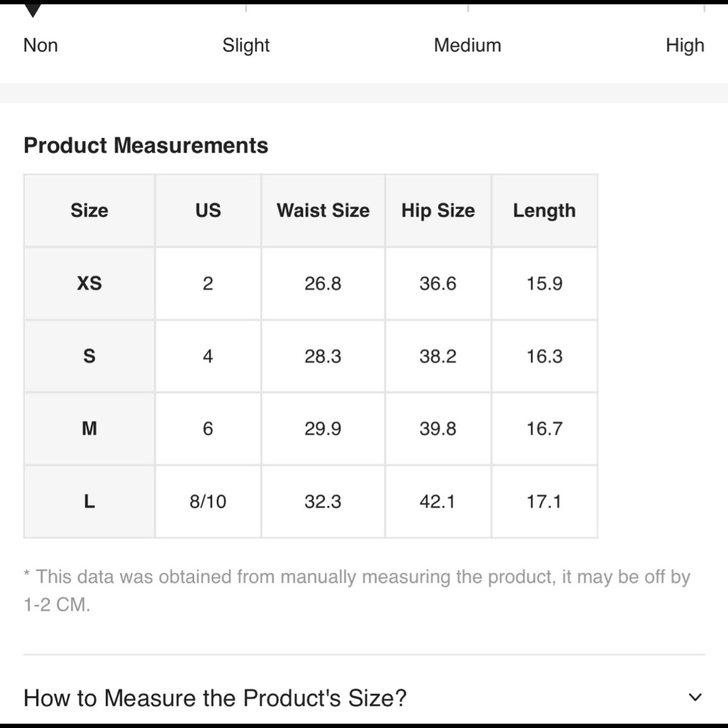
Task: Select the Slight stretch label
Action: [x=245, y=45]
